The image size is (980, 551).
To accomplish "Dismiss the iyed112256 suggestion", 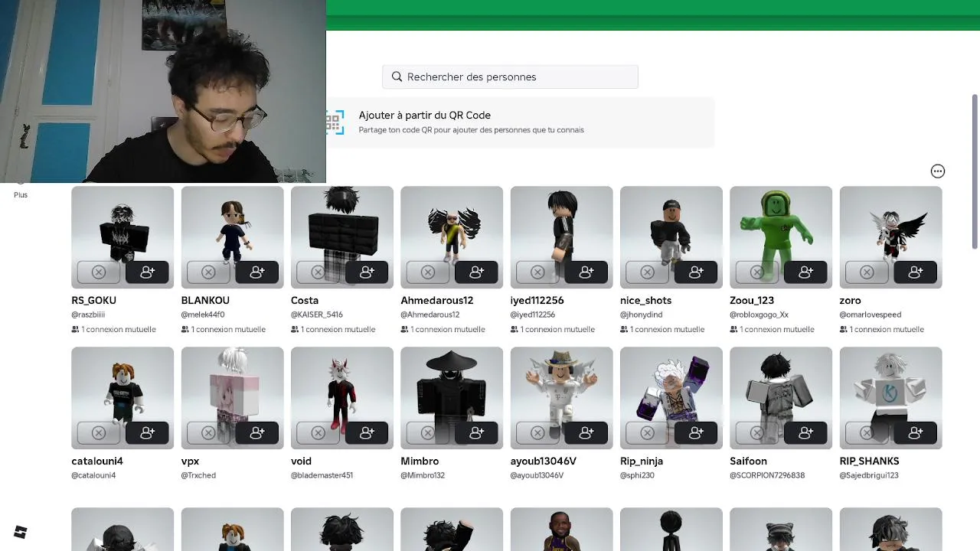I will coord(537,272).
